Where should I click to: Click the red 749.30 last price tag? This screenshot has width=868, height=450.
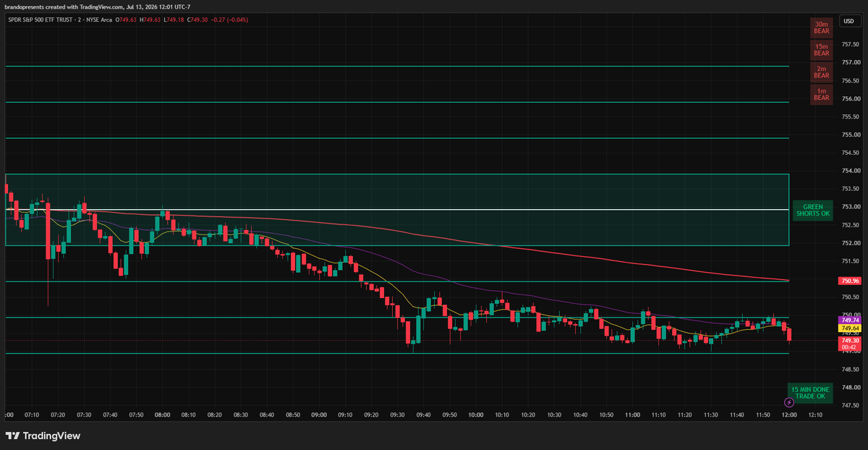[x=850, y=339]
